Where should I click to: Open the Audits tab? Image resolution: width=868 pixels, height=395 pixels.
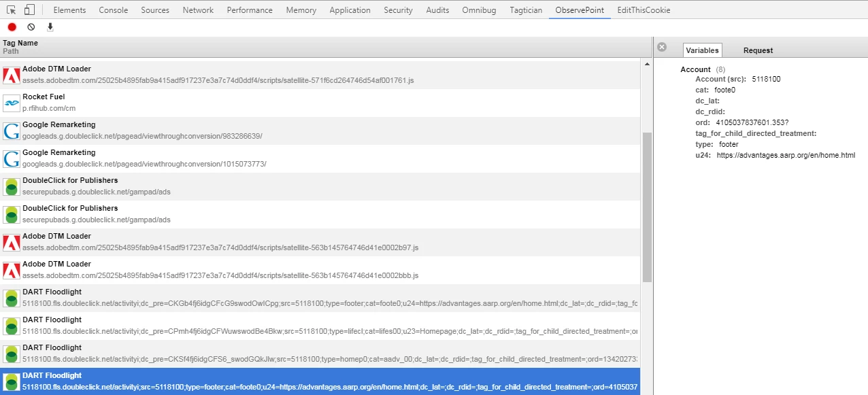pyautogui.click(x=437, y=10)
